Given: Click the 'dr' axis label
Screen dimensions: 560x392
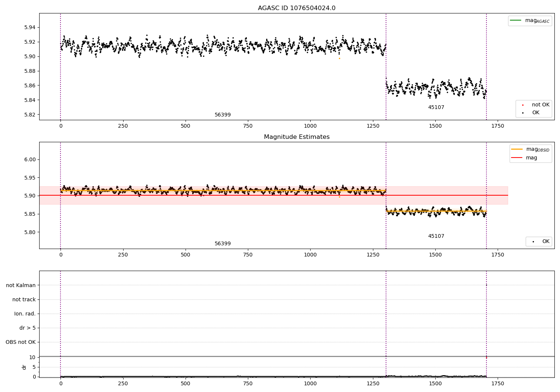Looking at the screenshot, I should click(x=24, y=367).
